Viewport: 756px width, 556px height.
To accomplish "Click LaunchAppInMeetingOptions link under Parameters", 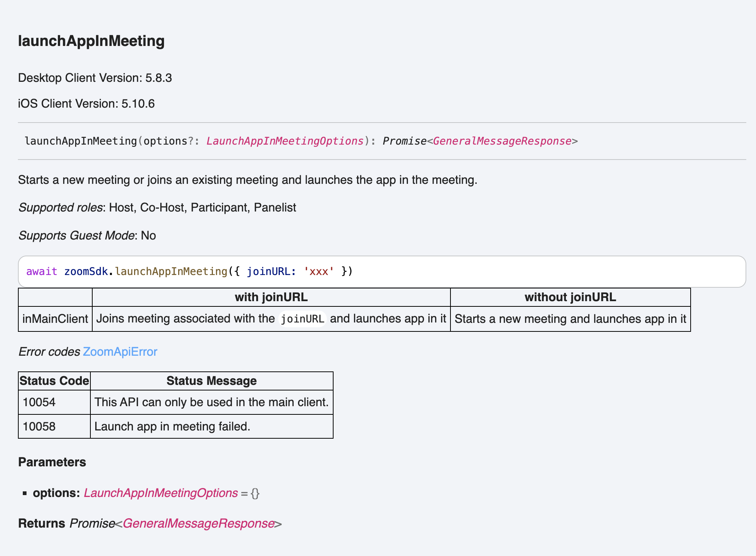I will 161,493.
